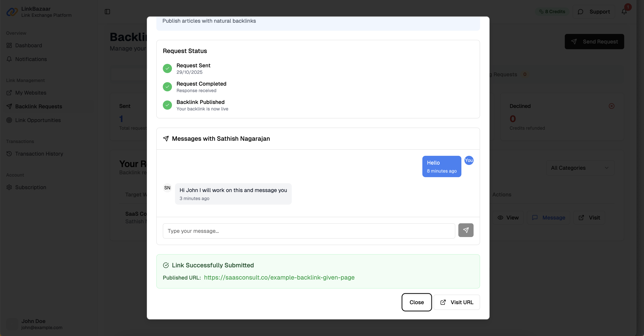
Task: Open the published saasconsult.co URL link
Action: (279, 277)
